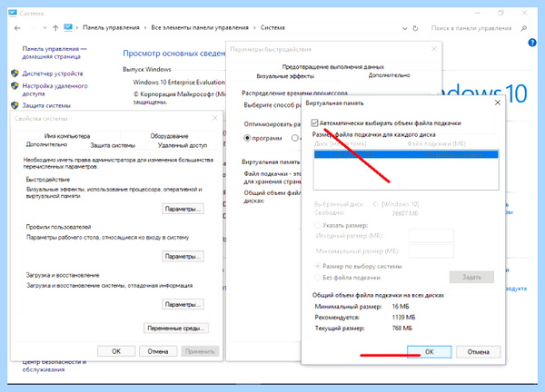This screenshot has height=392, width=545.
Task: Expand chevron after Все элементы панели управления
Action: [254, 28]
